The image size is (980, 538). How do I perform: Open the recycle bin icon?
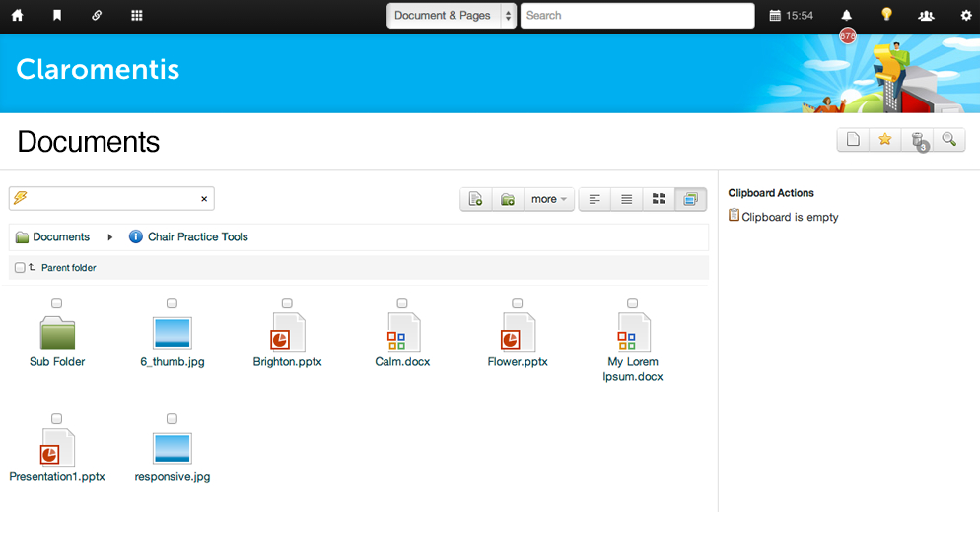pyautogui.click(x=918, y=140)
